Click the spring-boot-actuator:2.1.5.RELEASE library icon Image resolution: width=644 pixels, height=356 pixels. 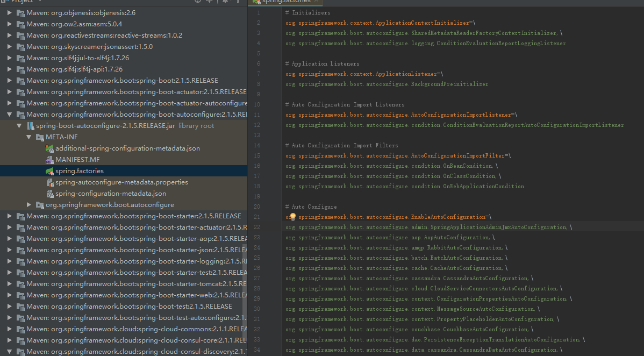coord(20,91)
